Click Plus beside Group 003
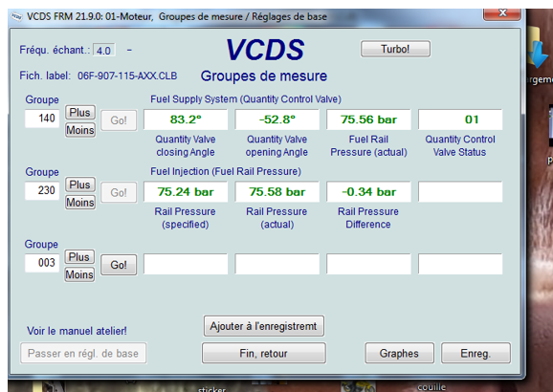Viewport: 553px width, 392px height. pos(79,257)
